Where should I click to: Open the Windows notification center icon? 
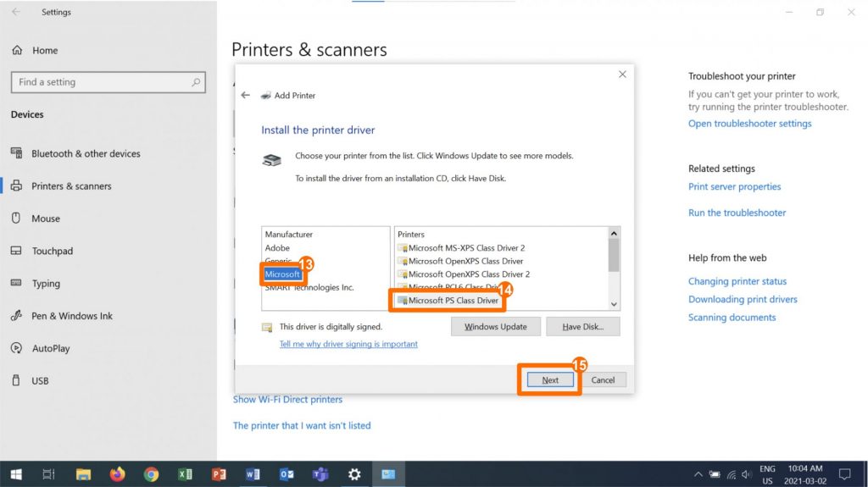844,474
